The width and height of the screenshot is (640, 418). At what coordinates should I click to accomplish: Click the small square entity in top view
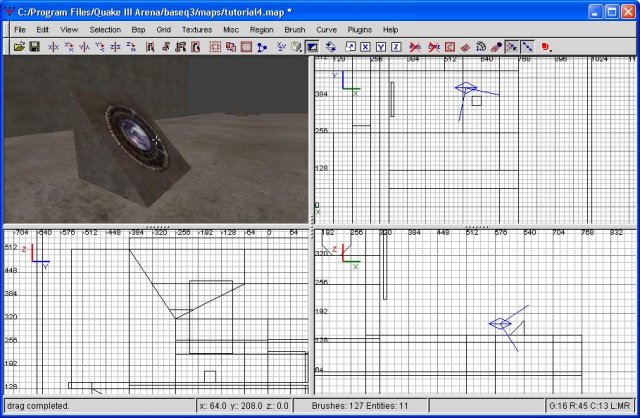tap(477, 101)
